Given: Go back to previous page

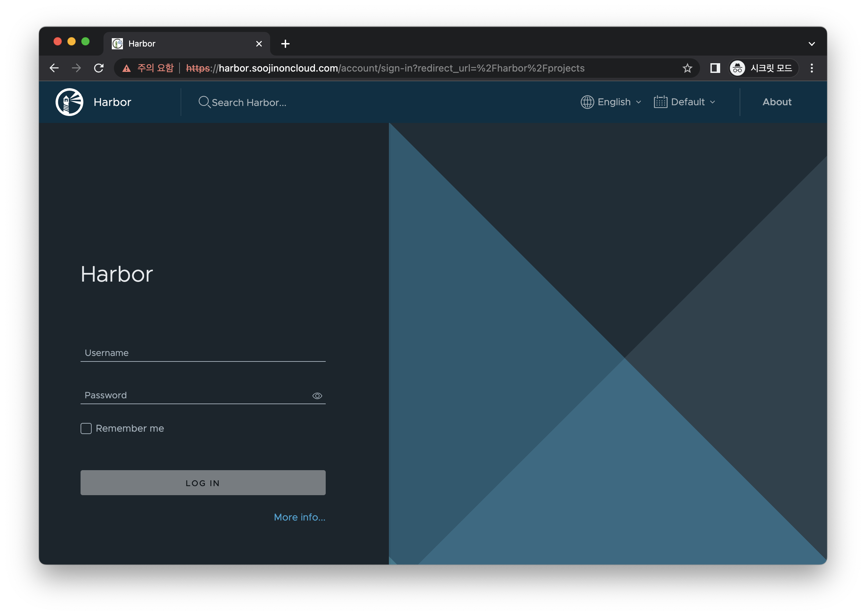Looking at the screenshot, I should point(54,68).
